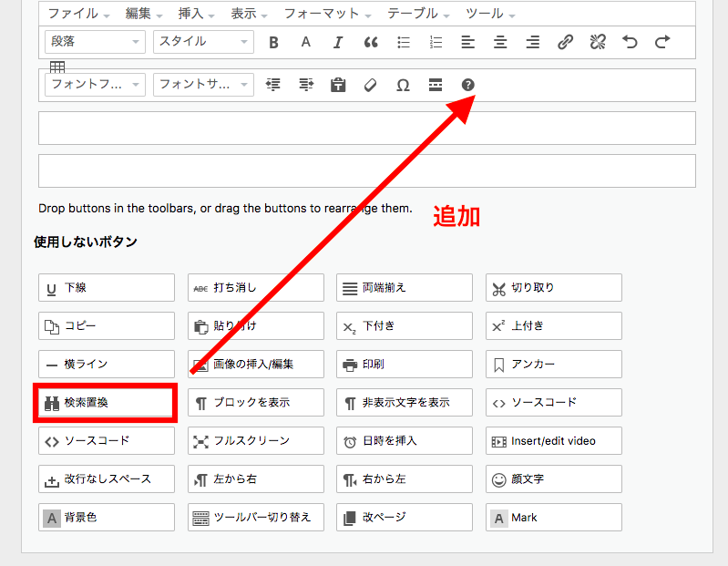Screen dimensions: 728x566
Task: Select the コピー button
Action: [x=107, y=326]
